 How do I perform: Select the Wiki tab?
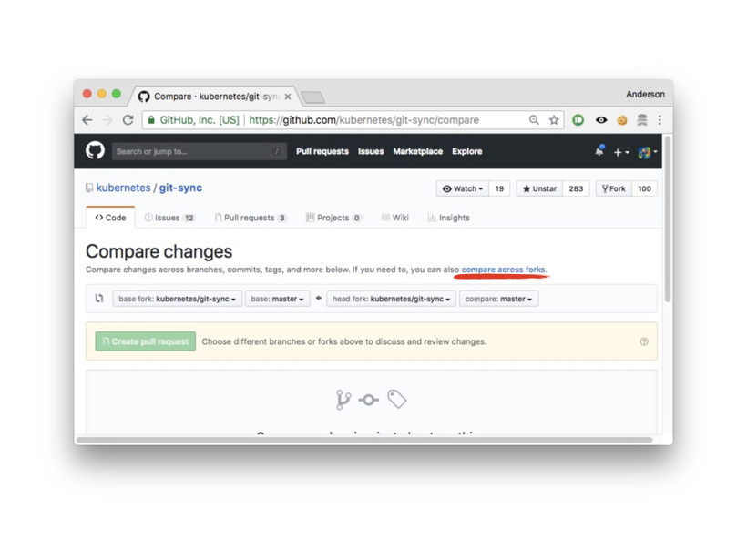[x=395, y=218]
